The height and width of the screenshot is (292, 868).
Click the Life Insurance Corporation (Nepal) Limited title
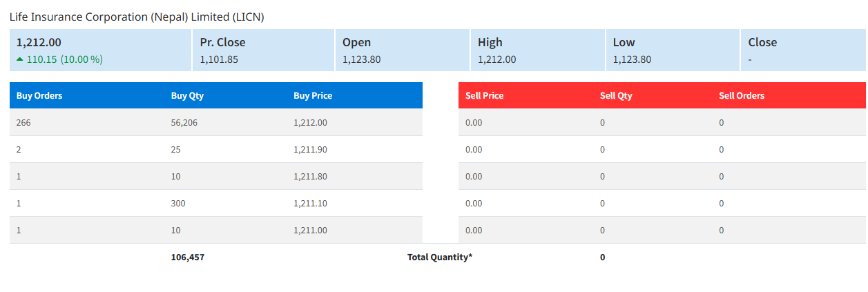click(x=137, y=17)
